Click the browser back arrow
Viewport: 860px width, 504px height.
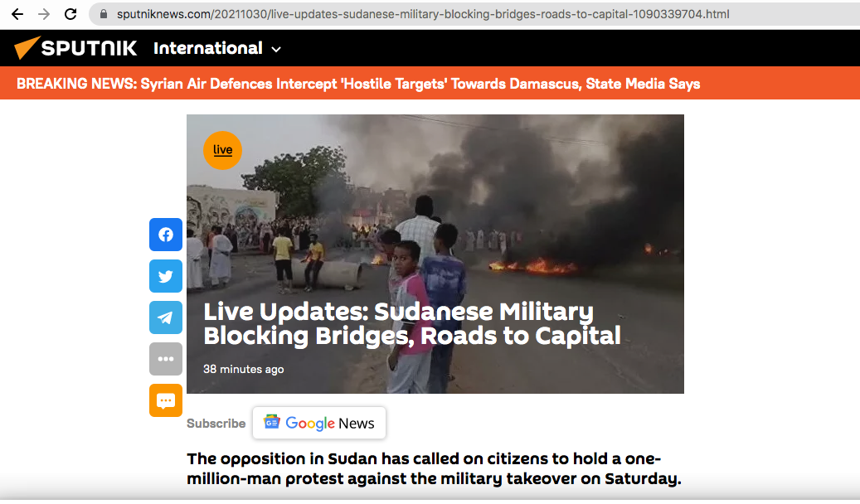(x=17, y=14)
